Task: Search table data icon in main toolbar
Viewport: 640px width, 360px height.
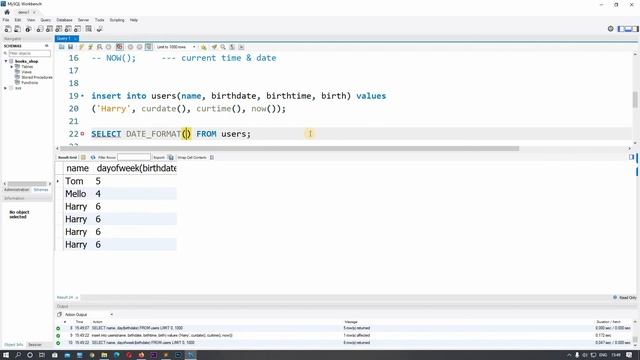Action: [89, 29]
